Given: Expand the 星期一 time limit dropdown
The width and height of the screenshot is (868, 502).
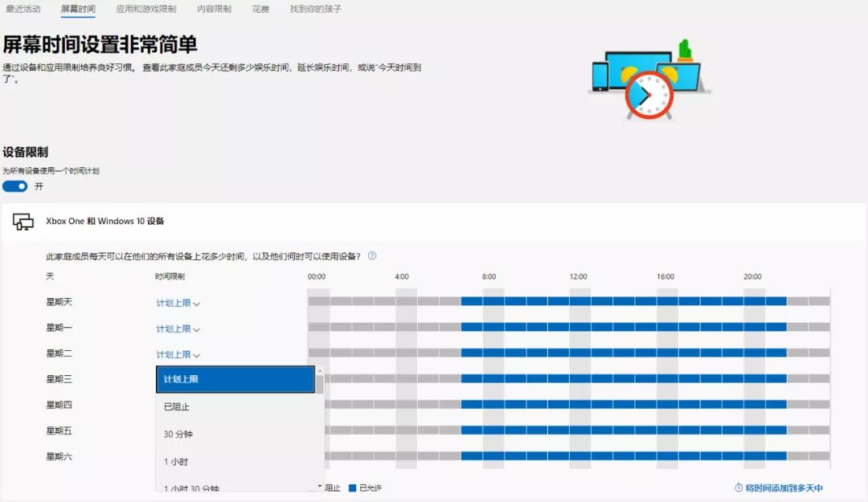Looking at the screenshot, I should point(178,329).
